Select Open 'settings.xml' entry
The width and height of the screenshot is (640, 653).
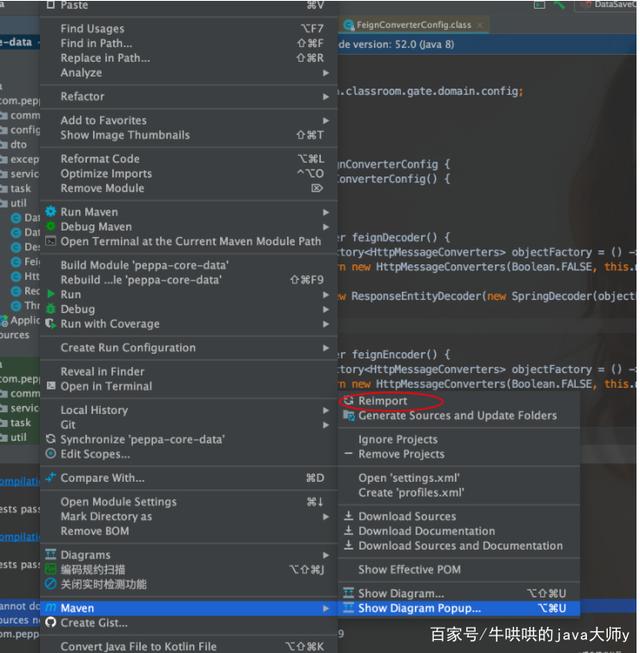click(459, 478)
